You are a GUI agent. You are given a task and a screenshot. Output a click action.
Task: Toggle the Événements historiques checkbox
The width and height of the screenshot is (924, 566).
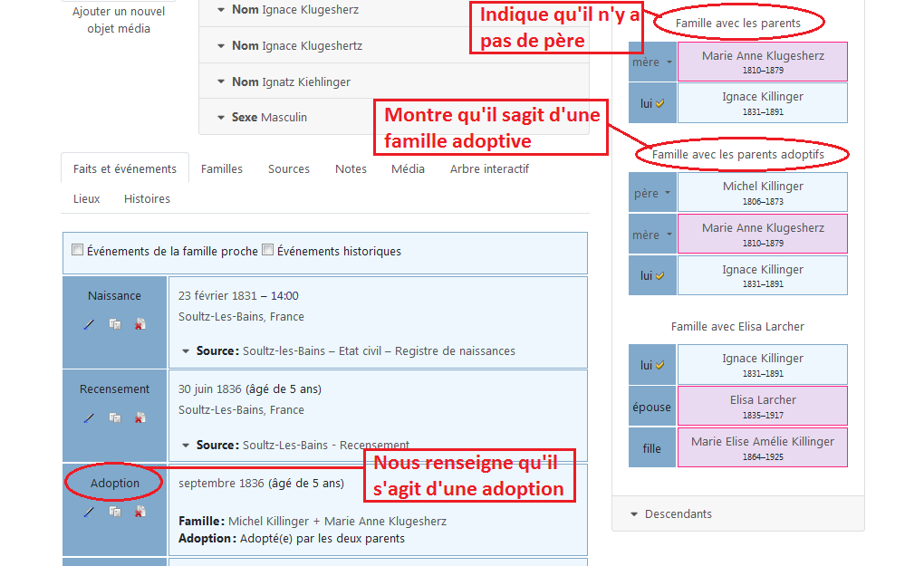click(267, 251)
